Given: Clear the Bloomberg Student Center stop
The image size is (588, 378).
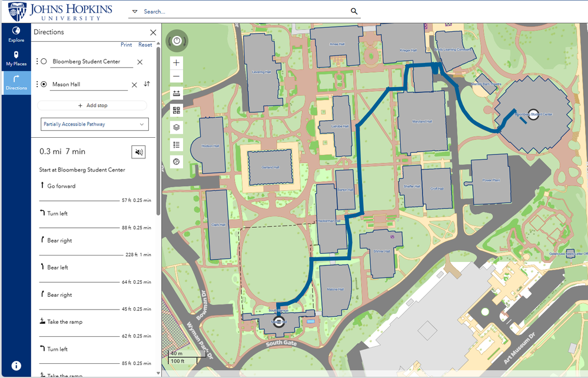Looking at the screenshot, I should click(x=140, y=62).
